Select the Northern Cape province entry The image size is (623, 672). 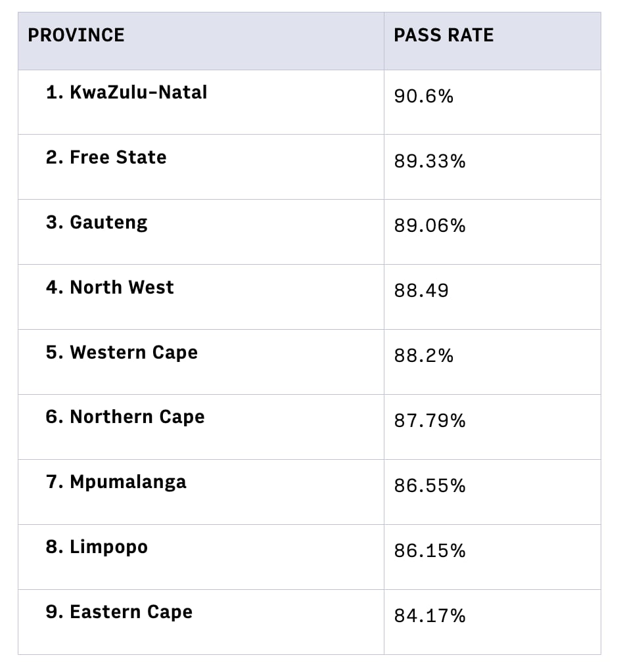(x=125, y=417)
